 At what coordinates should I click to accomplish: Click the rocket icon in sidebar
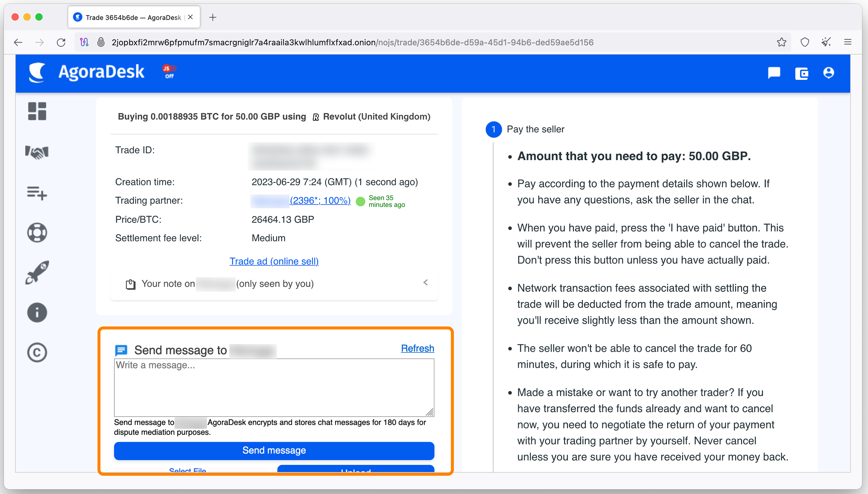[x=37, y=273]
